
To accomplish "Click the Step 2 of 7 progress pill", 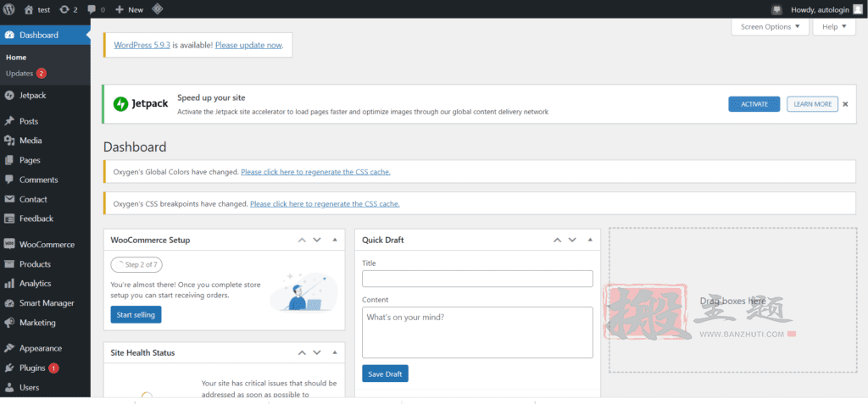I will (136, 264).
